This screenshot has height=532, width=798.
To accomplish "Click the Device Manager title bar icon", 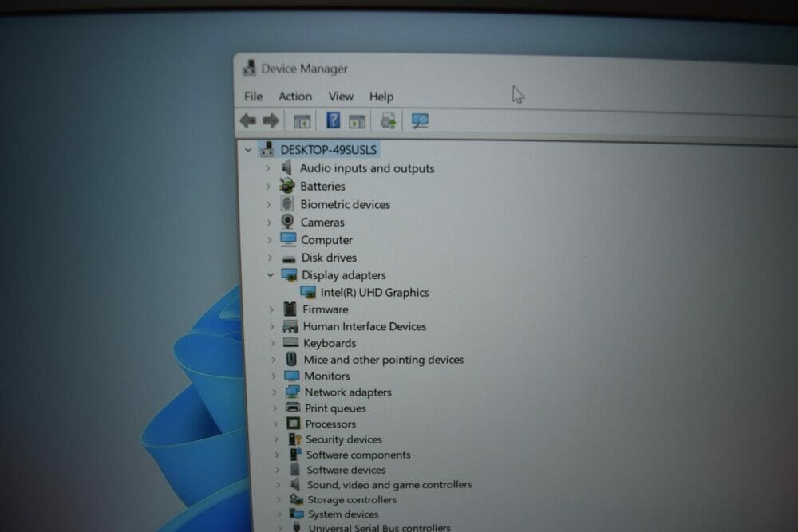I will pyautogui.click(x=249, y=68).
